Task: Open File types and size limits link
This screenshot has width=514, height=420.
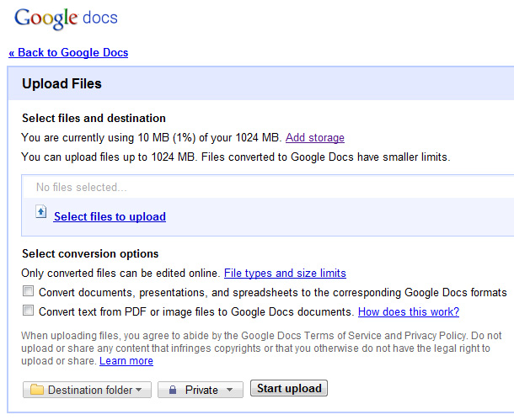Action: point(285,273)
